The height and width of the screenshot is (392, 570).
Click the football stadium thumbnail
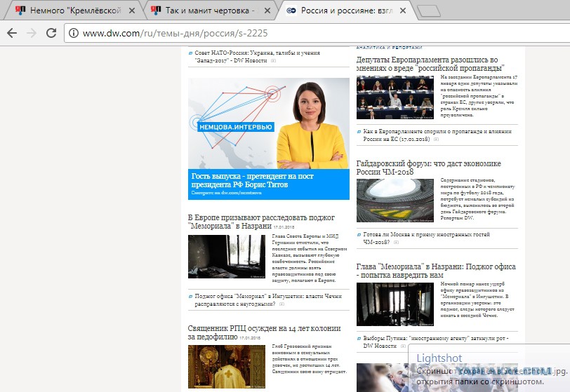[395, 201]
